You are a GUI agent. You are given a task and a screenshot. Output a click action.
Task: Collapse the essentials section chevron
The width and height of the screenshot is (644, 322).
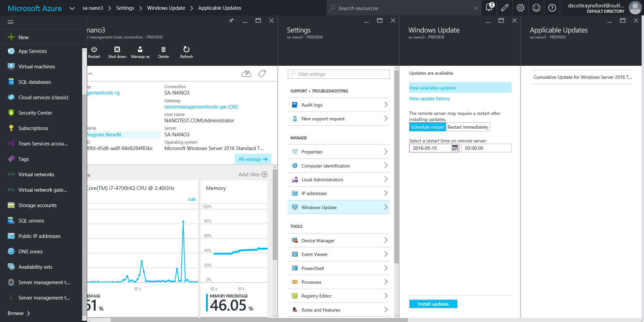90,73
